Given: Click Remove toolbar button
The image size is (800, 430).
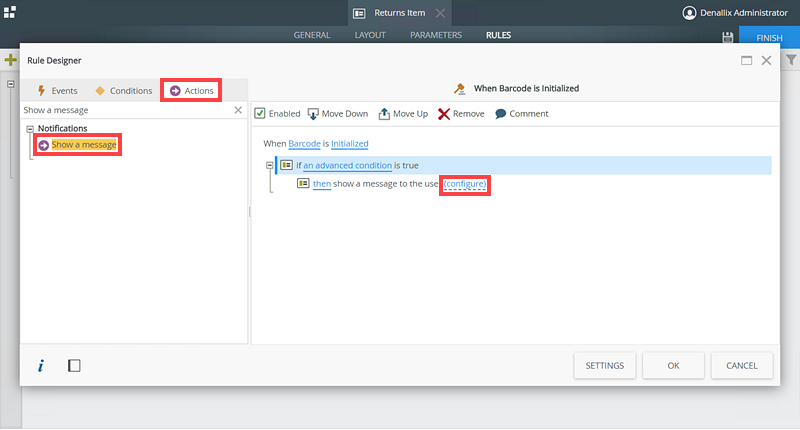Looking at the screenshot, I should (461, 114).
